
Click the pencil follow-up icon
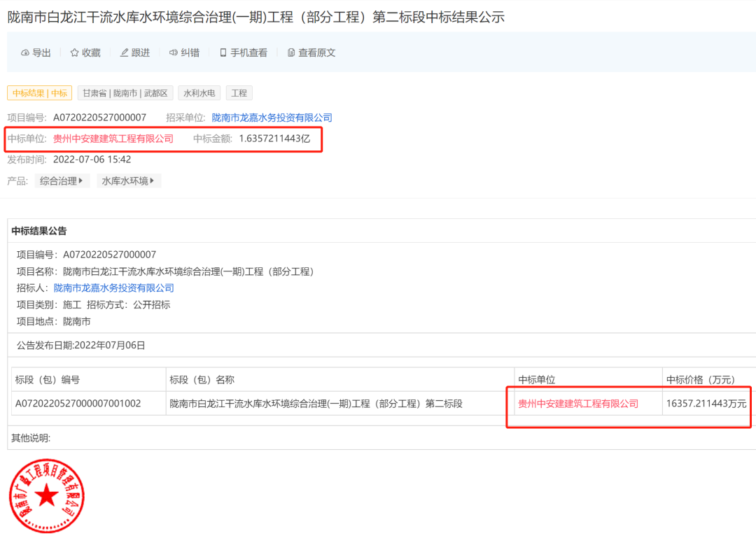(x=124, y=52)
